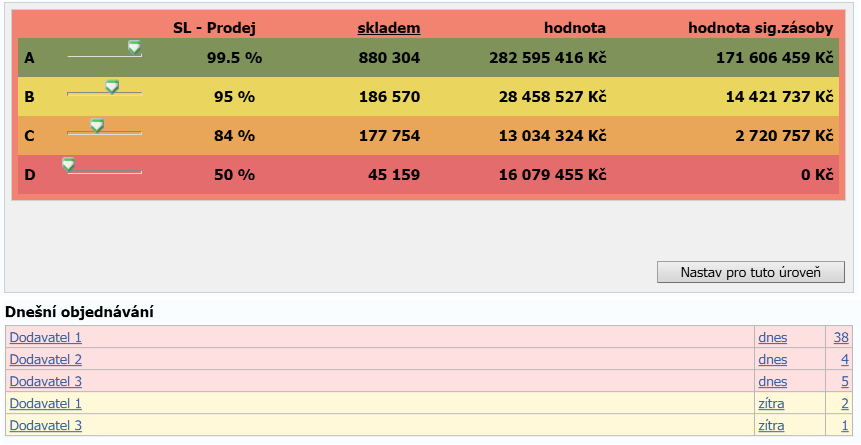Open the order count 38 link
Viewport: 861px width, 445px height.
[841, 338]
